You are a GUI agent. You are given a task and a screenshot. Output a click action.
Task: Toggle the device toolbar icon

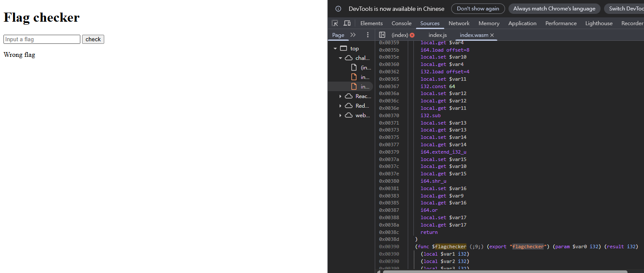(347, 23)
